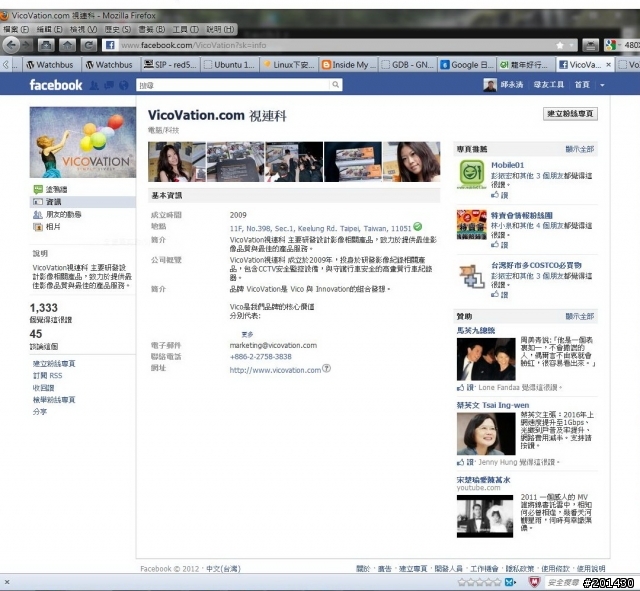The image size is (640, 591).
Task: Open Friend Activity in left sidebar
Action: point(57,214)
